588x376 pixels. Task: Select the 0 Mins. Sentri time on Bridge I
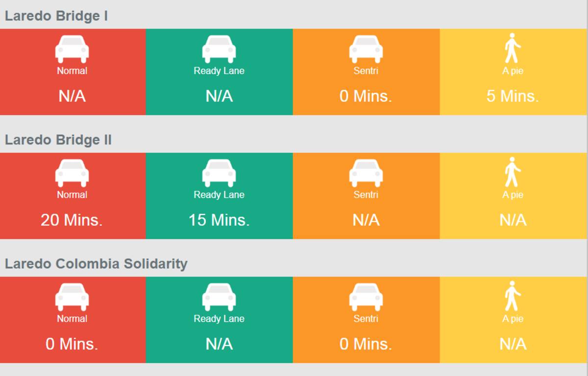tap(366, 96)
